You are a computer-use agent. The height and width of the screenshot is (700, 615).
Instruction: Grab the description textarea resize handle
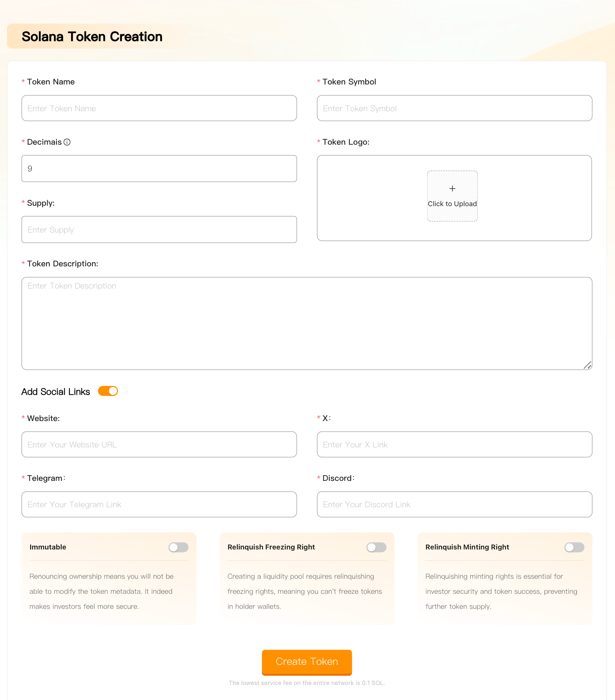587,365
